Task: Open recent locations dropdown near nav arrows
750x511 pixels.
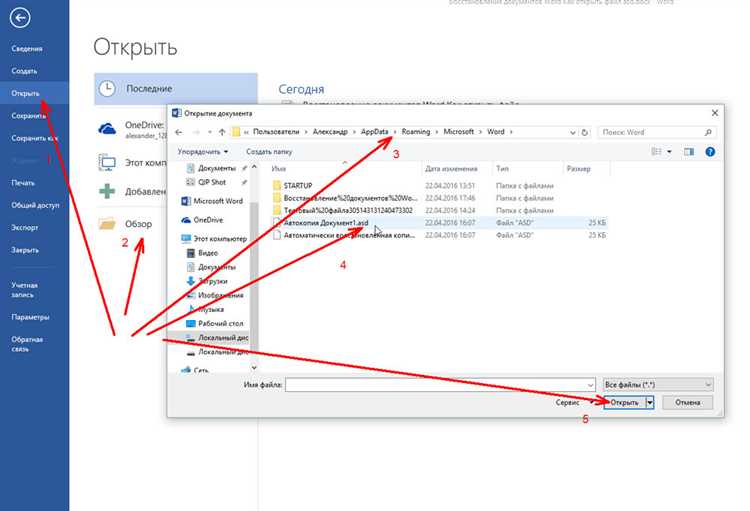Action: tap(210, 132)
